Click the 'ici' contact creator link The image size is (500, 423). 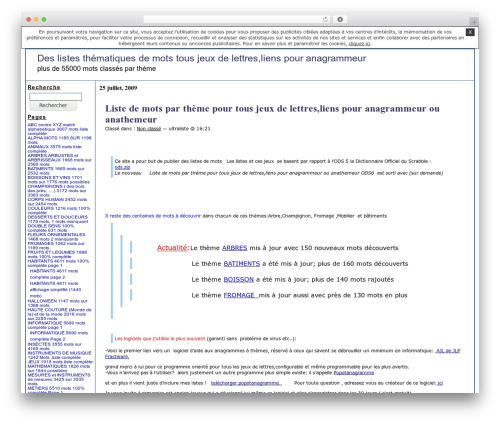(x=440, y=383)
